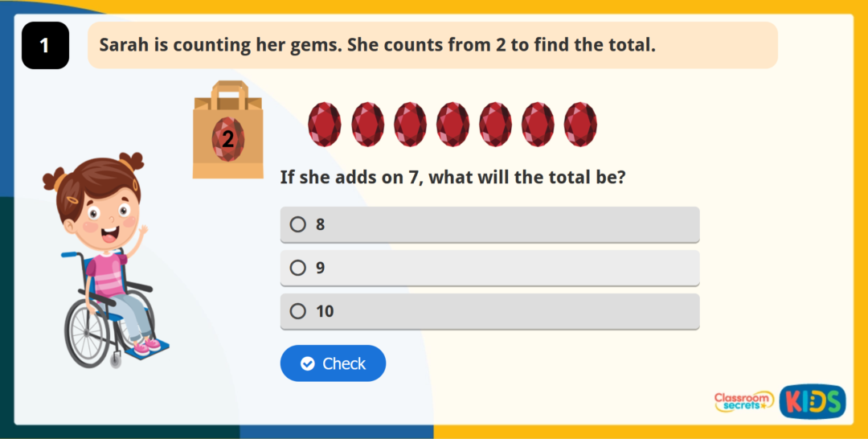Open the KIDS logo badge
Screen dimensions: 868x439
[x=812, y=400]
